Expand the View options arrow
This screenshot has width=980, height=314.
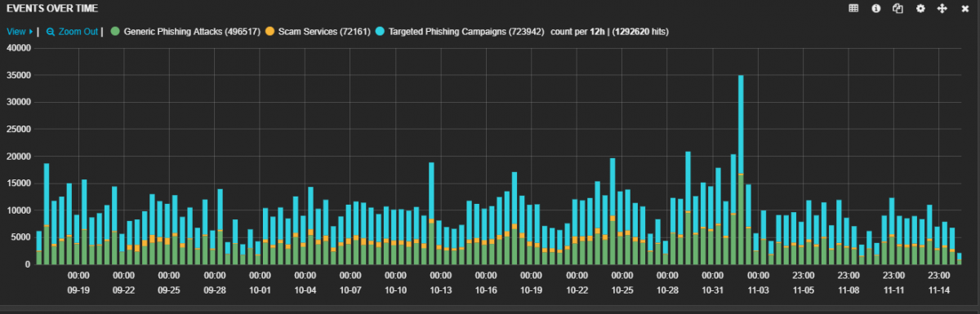(x=31, y=32)
